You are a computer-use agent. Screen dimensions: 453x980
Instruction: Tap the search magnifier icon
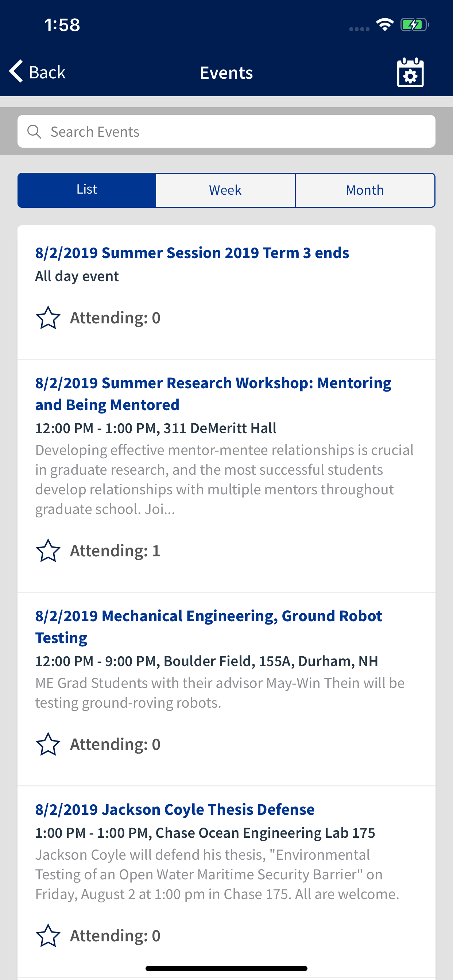pyautogui.click(x=34, y=132)
